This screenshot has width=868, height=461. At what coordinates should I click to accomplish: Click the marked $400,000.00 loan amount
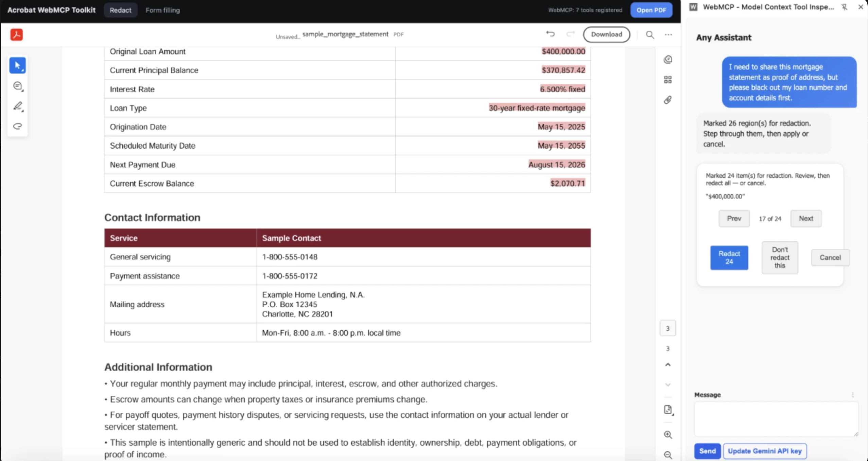563,51
